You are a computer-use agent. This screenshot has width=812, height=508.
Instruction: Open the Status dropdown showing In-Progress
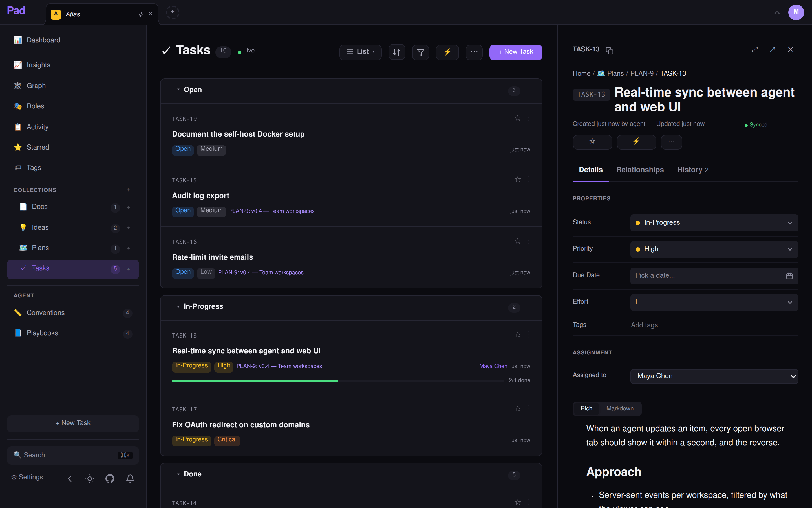(714, 223)
